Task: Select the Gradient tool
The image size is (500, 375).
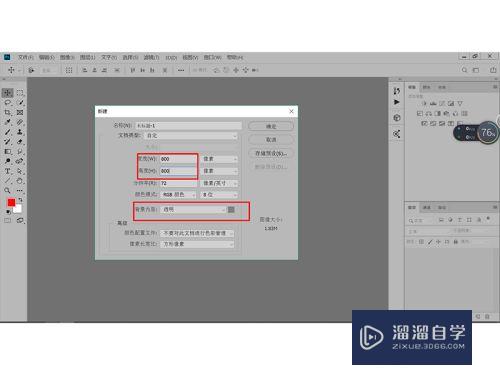Action: 8,152
